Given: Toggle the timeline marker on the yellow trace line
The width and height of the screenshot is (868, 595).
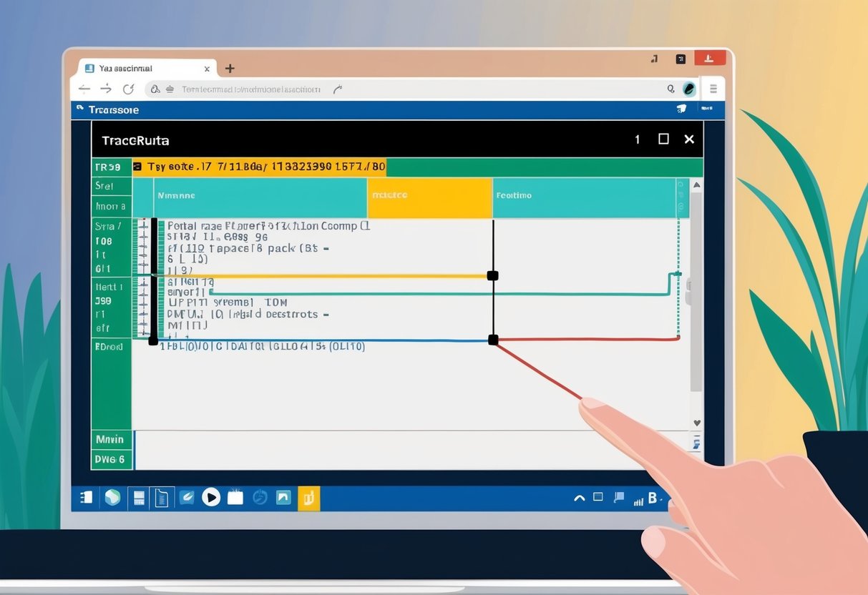Looking at the screenshot, I should [492, 275].
